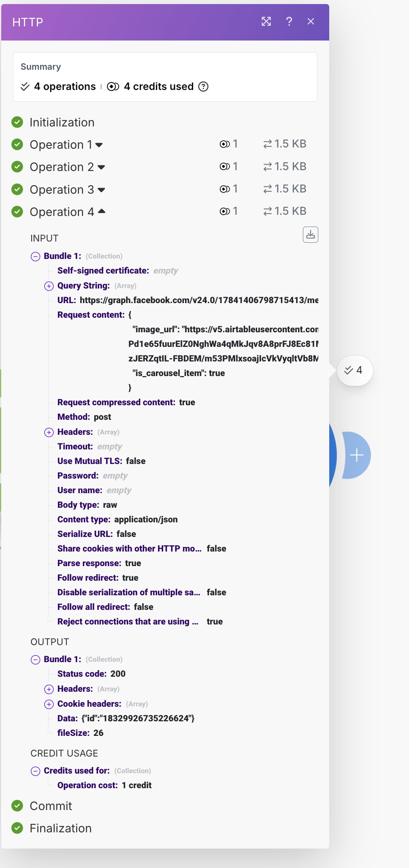This screenshot has width=409, height=868.
Task: Click the fullscreen expand icon in HTTP header
Action: 266,21
